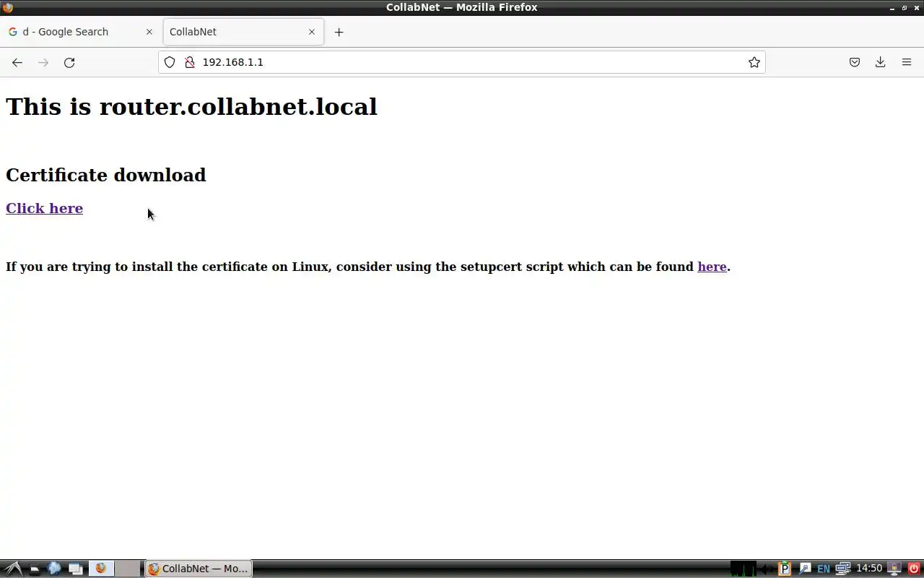Screen dimensions: 924x578
Task: Switch to the empty second workspace
Action: 128,569
